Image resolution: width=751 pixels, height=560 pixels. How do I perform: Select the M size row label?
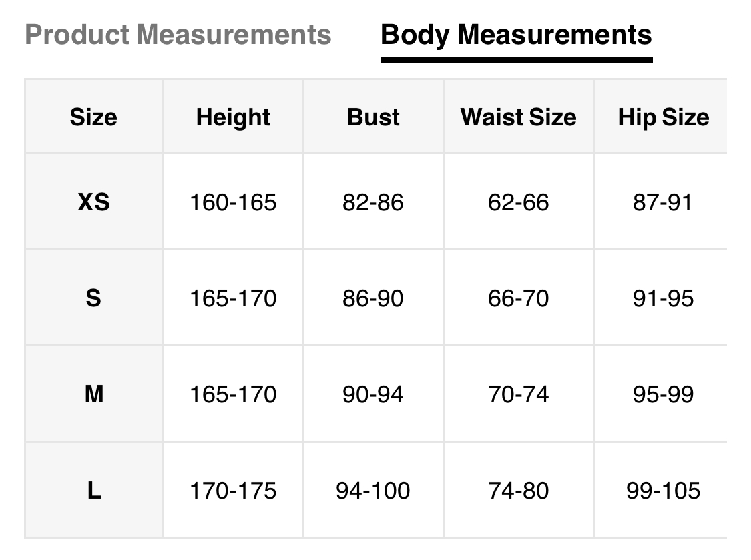point(93,394)
